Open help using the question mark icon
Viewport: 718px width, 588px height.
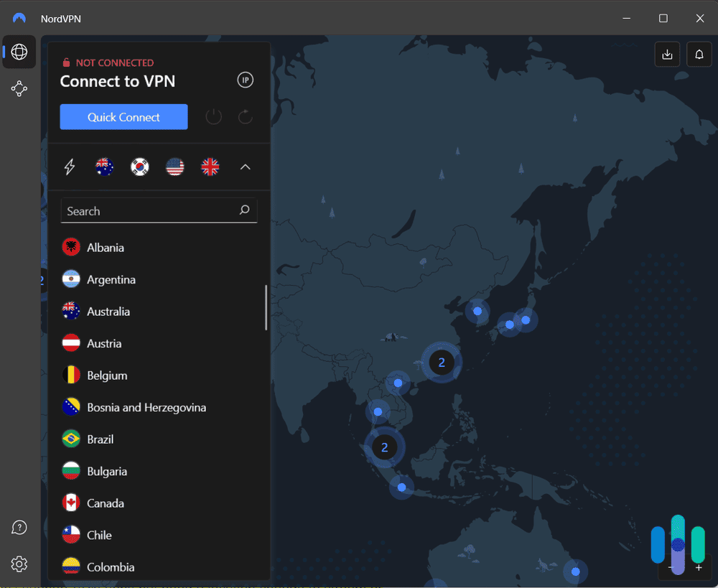coord(19,527)
